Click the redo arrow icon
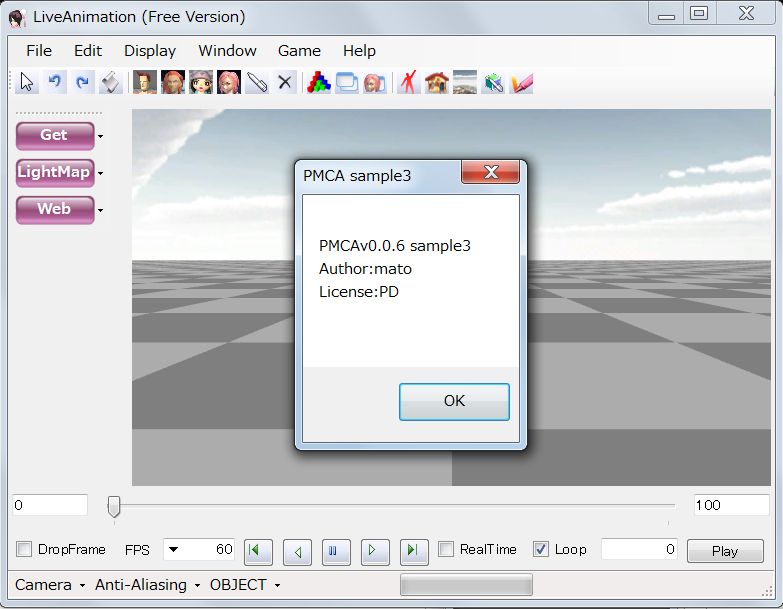Viewport: 783px width, 609px height. coord(82,82)
